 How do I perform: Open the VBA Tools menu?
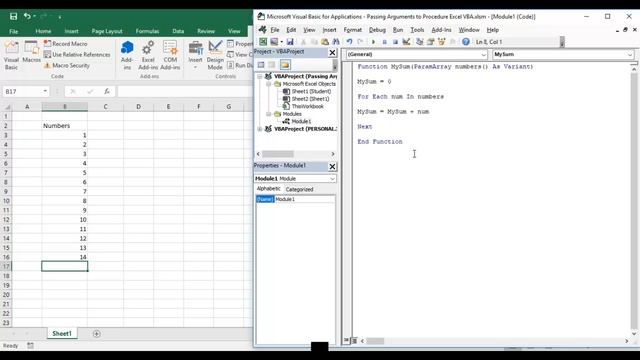(417, 30)
